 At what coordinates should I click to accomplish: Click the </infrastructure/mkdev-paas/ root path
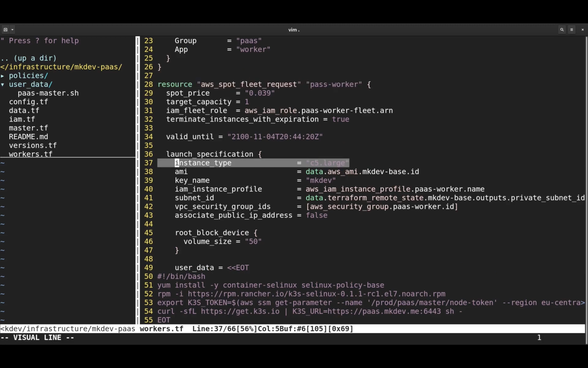click(61, 67)
